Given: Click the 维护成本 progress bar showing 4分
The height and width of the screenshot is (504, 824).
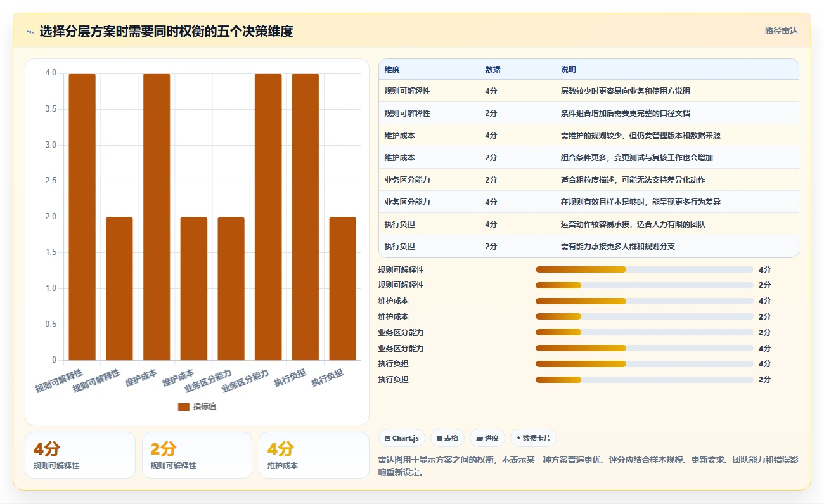Looking at the screenshot, I should pyautogui.click(x=645, y=301).
